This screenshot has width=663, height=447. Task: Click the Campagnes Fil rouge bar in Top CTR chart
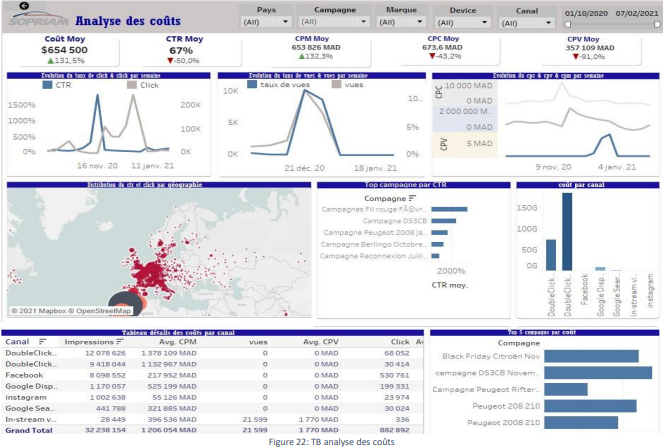(449, 209)
